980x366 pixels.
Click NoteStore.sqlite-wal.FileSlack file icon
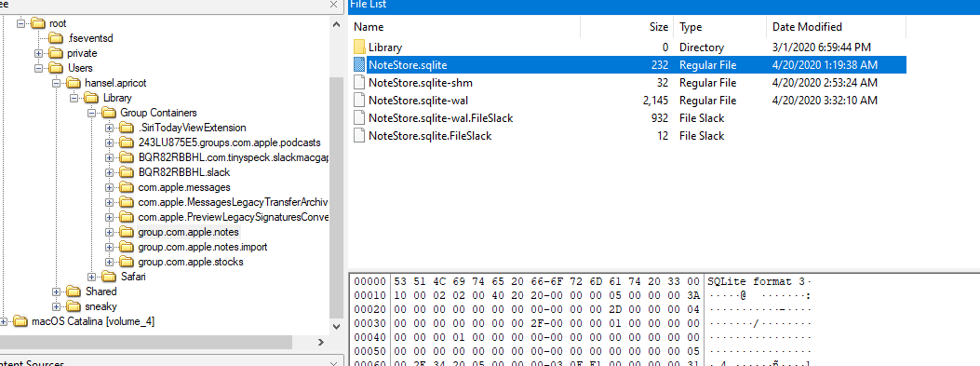pos(358,117)
